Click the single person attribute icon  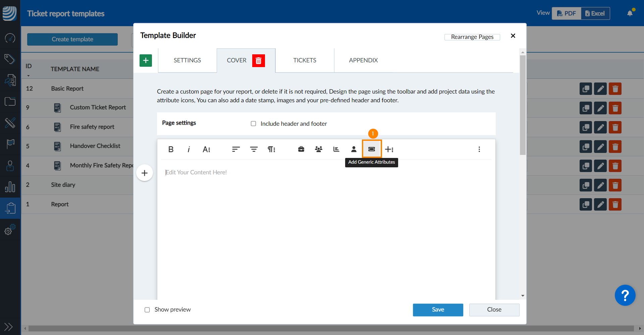354,149
